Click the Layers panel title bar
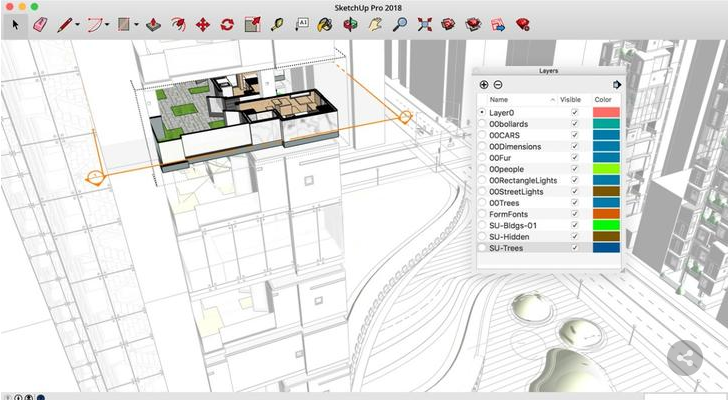This screenshot has height=400, width=728. coord(548,71)
